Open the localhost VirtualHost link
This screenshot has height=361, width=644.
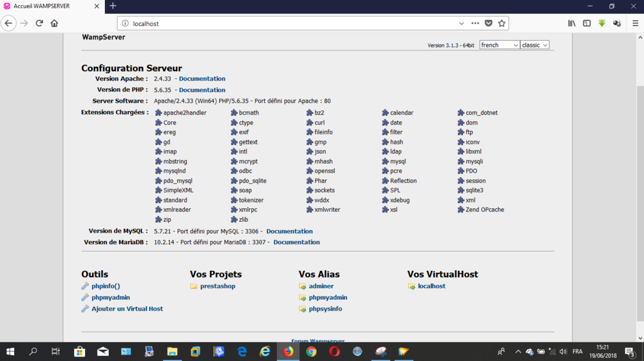(431, 286)
